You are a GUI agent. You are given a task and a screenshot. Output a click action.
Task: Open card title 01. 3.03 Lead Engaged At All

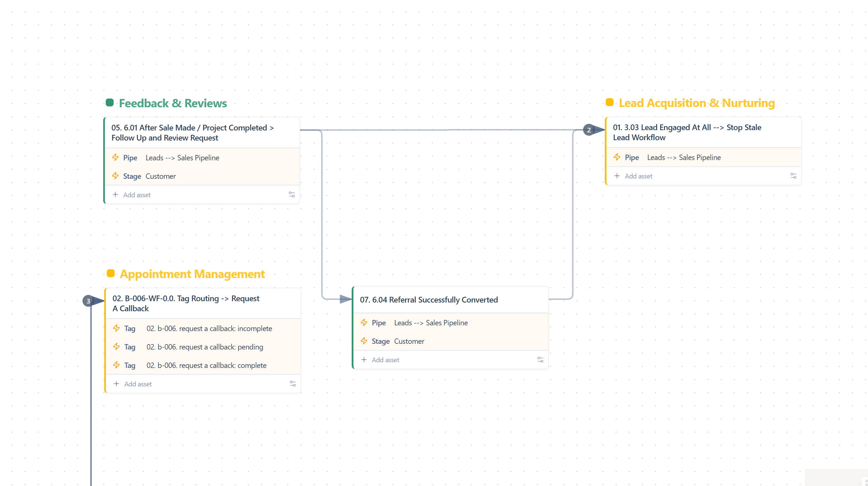687,132
